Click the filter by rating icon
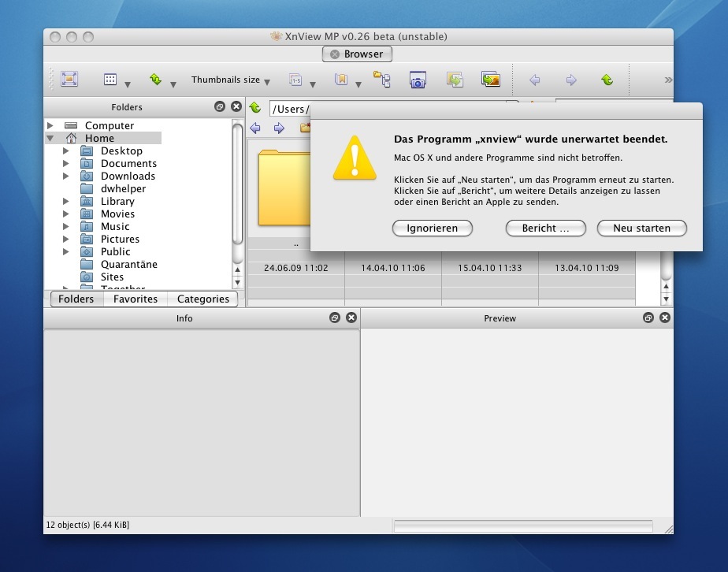 (x=295, y=80)
